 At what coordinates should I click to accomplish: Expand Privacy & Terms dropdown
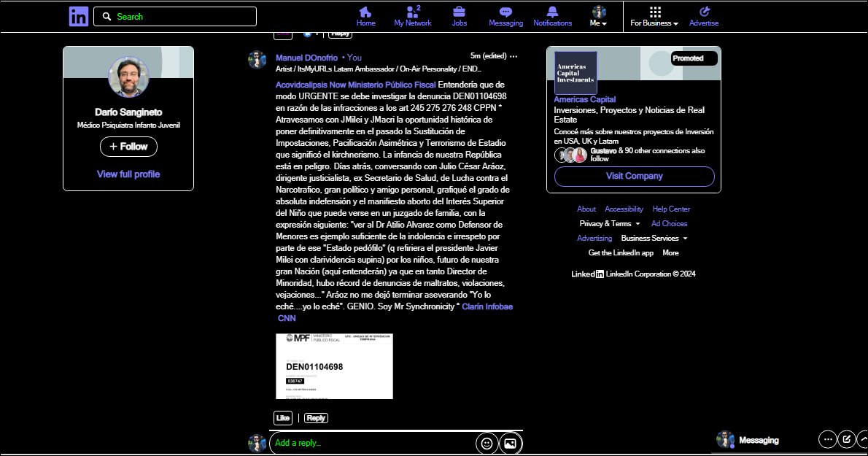610,223
